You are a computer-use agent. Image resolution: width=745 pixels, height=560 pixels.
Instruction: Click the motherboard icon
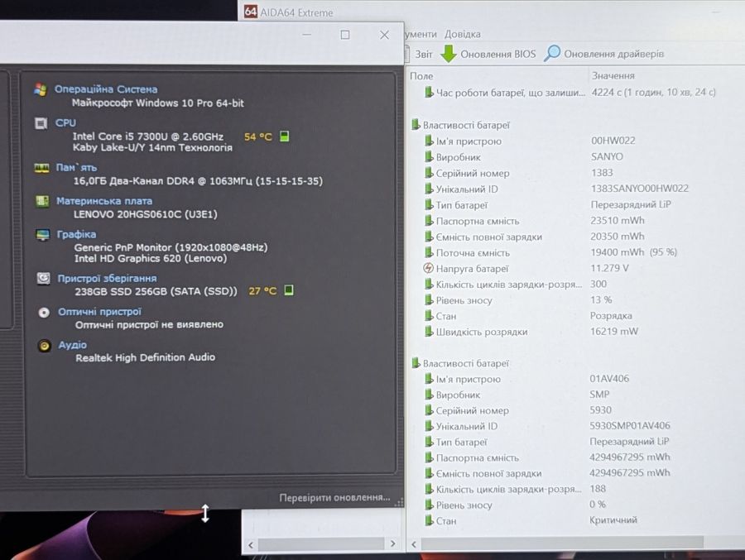[42, 201]
